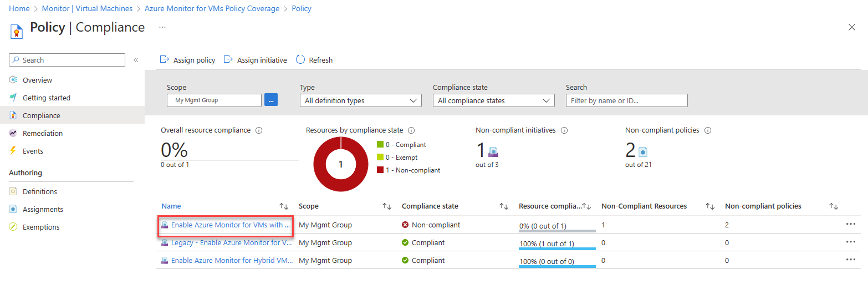This screenshot has width=868, height=284.
Task: Go to Remediation in the left menu
Action: coord(43,133)
